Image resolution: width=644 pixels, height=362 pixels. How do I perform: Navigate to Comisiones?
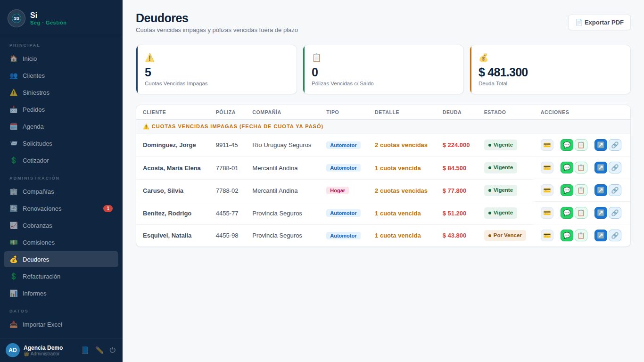(x=61, y=243)
